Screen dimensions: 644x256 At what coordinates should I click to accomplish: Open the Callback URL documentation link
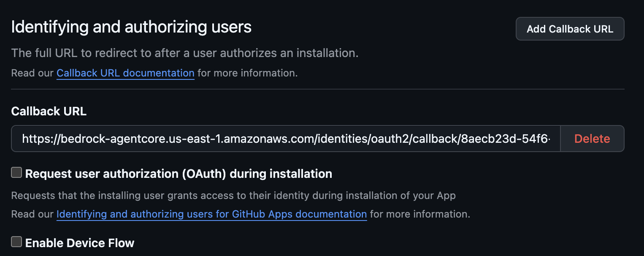[x=125, y=73]
